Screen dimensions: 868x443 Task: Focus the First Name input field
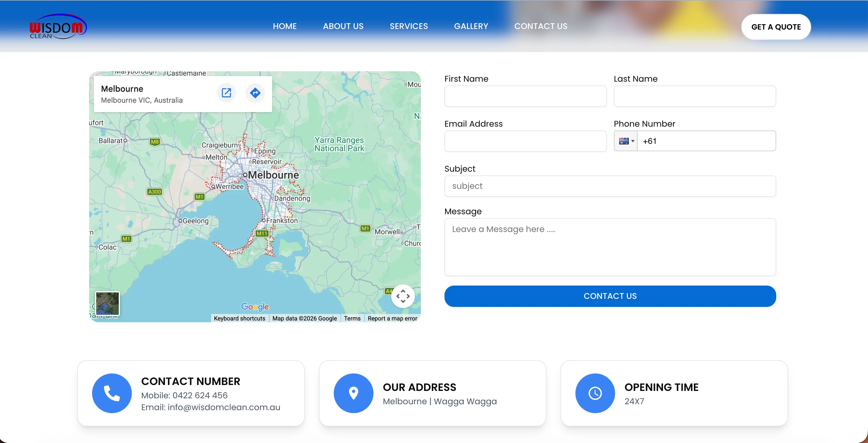coord(525,96)
